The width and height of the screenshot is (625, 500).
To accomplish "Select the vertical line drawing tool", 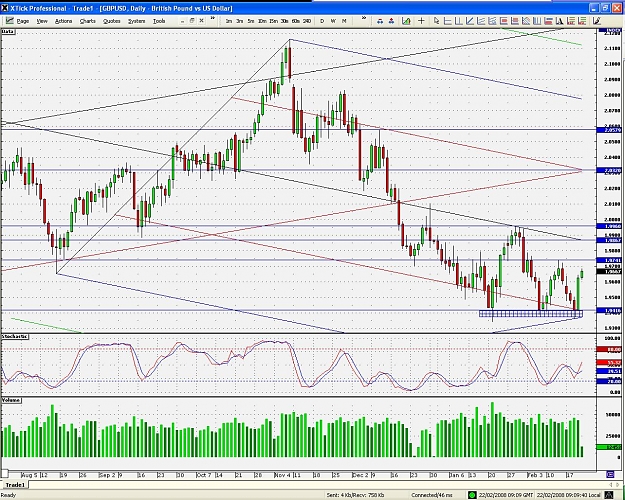I will (459, 21).
